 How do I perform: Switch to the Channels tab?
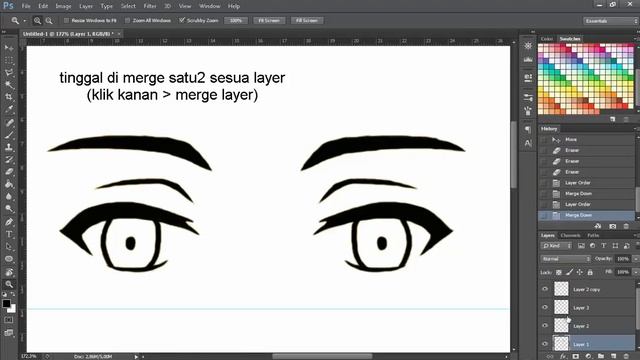pyautogui.click(x=570, y=236)
